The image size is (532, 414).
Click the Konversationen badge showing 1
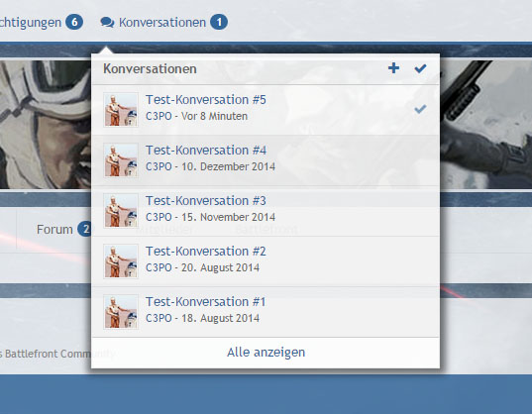point(219,23)
